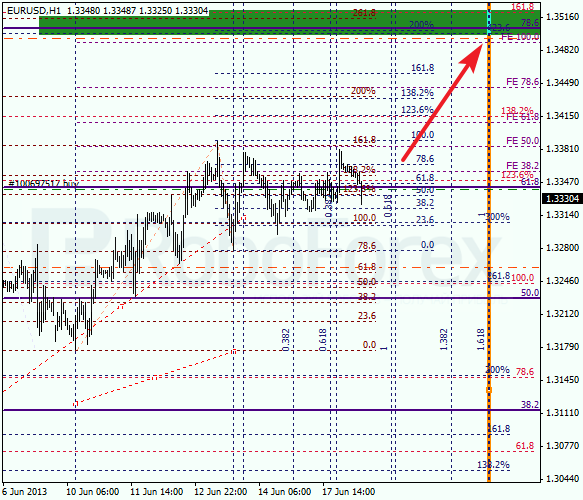Image resolution: width=583 pixels, height=500 pixels.
Task: Select the FE 100.0 expansion label
Action: click(520, 37)
